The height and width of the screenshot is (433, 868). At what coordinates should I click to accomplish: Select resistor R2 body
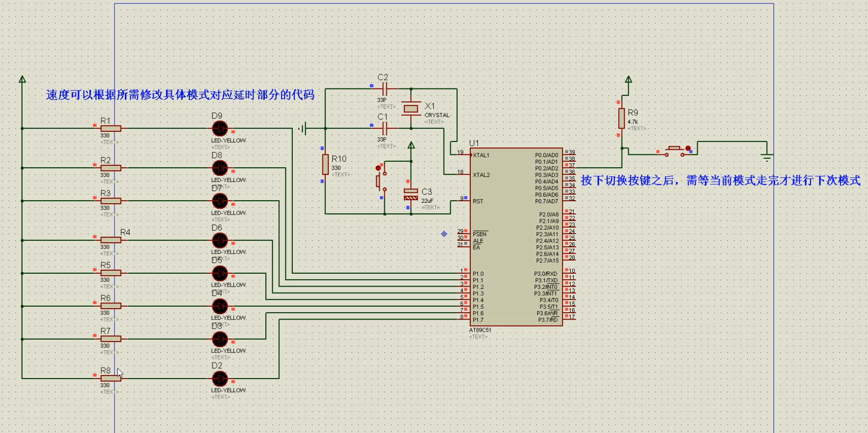click(x=111, y=168)
